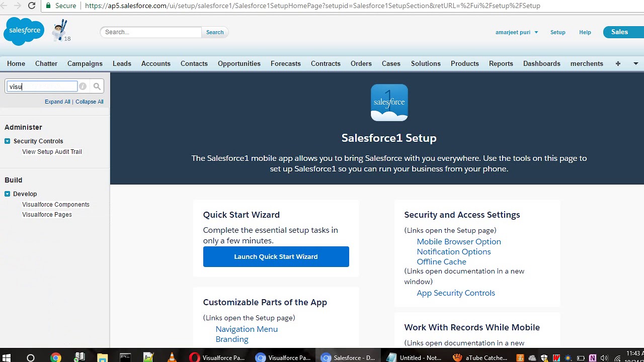Open the Products tab
644x362 pixels.
pos(465,64)
